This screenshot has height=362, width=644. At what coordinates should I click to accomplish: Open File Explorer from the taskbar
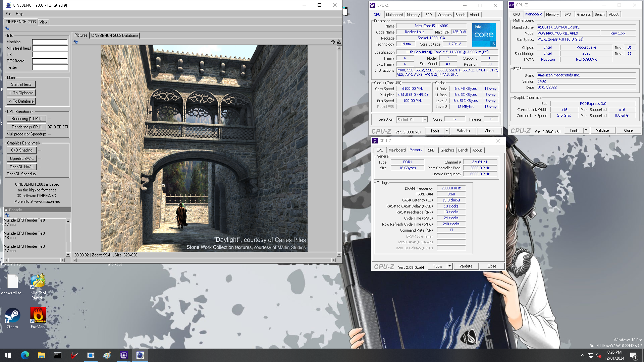click(x=41, y=355)
